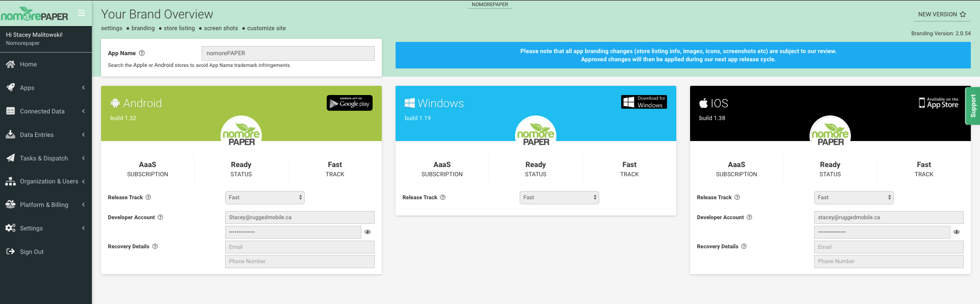This screenshot has width=980, height=304.
Task: Click the hamburger menu icon in the sidebar header
Action: [x=81, y=13]
